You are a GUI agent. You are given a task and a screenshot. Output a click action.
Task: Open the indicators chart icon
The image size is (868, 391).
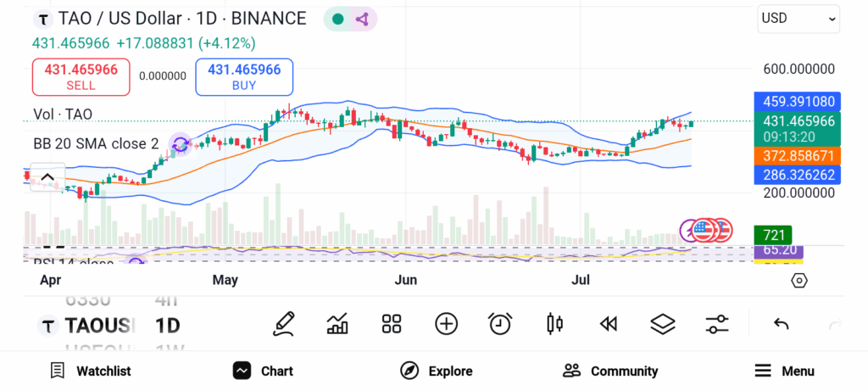(x=337, y=324)
